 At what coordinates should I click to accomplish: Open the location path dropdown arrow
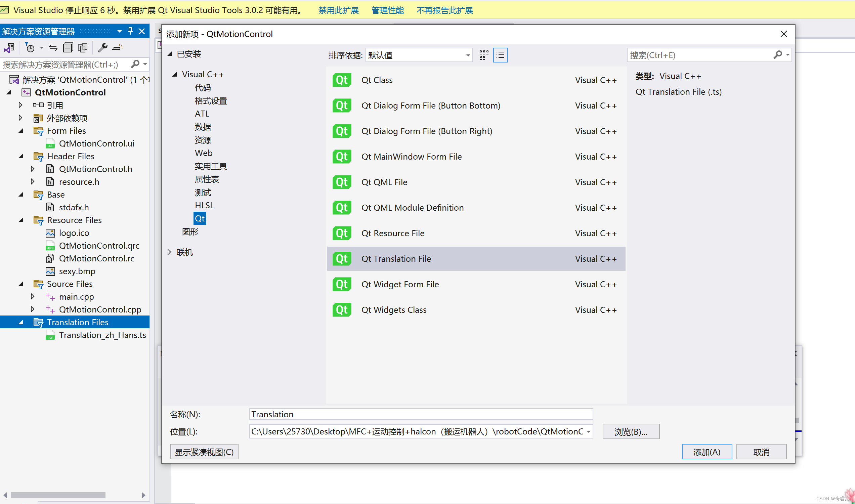click(589, 431)
